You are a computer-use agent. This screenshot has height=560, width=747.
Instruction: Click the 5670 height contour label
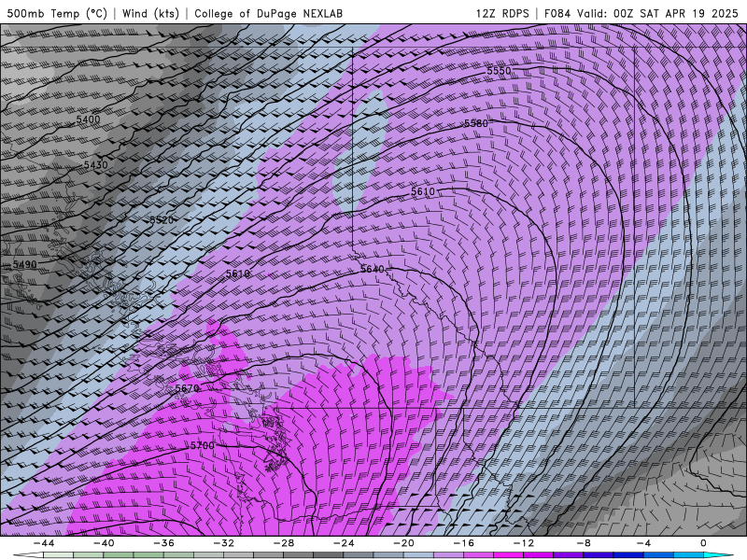[x=188, y=388]
